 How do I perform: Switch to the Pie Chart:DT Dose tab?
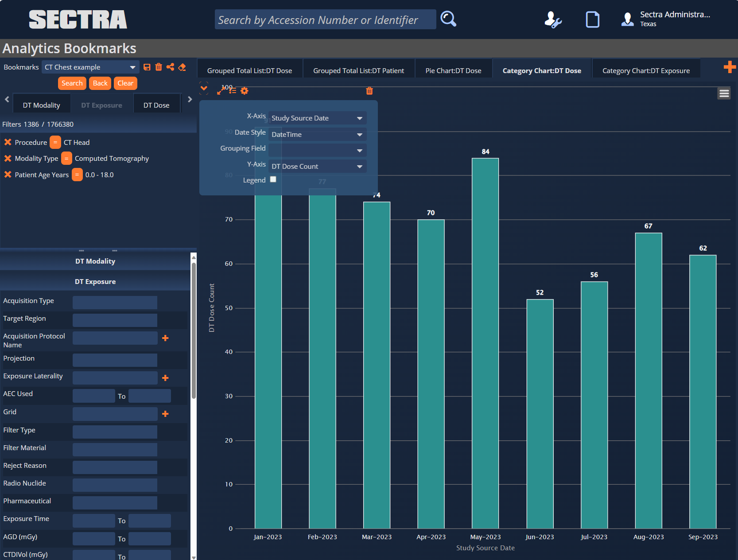pyautogui.click(x=454, y=70)
